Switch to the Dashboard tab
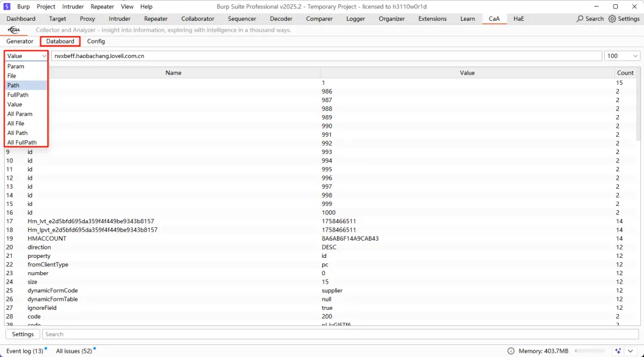The height and width of the screenshot is (357, 644). [x=21, y=19]
